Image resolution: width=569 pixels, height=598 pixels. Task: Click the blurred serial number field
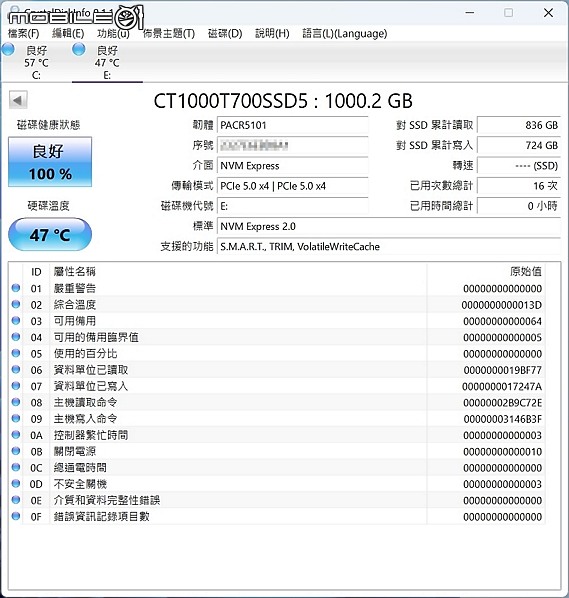point(293,145)
